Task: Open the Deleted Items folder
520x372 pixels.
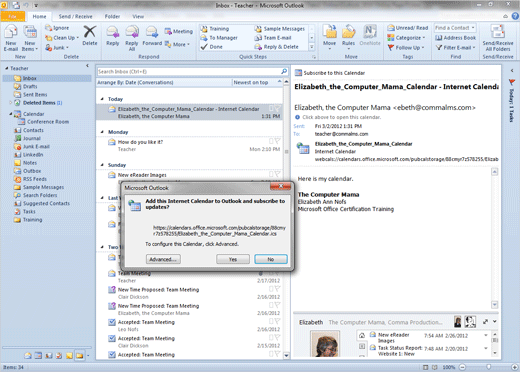Action: point(39,103)
